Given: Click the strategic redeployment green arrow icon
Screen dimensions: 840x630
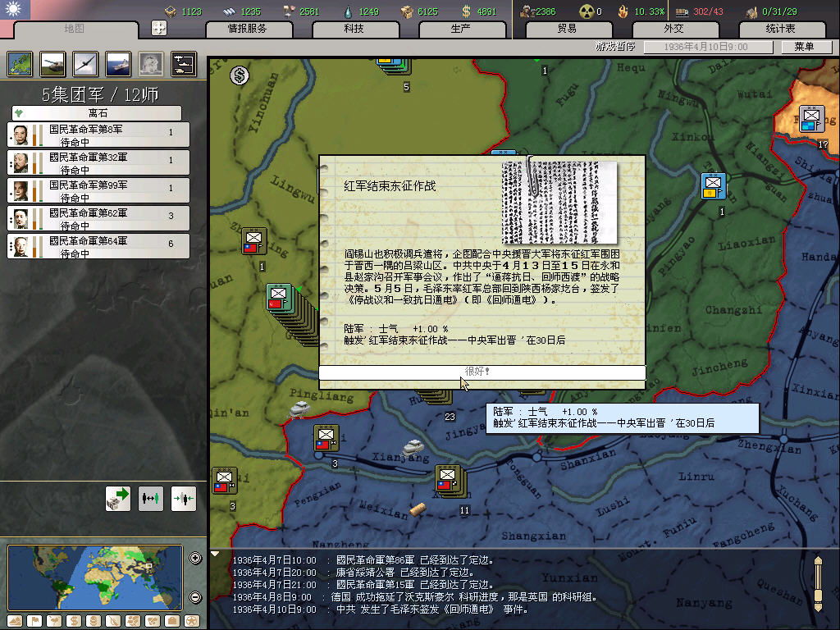Looking at the screenshot, I should click(118, 498).
